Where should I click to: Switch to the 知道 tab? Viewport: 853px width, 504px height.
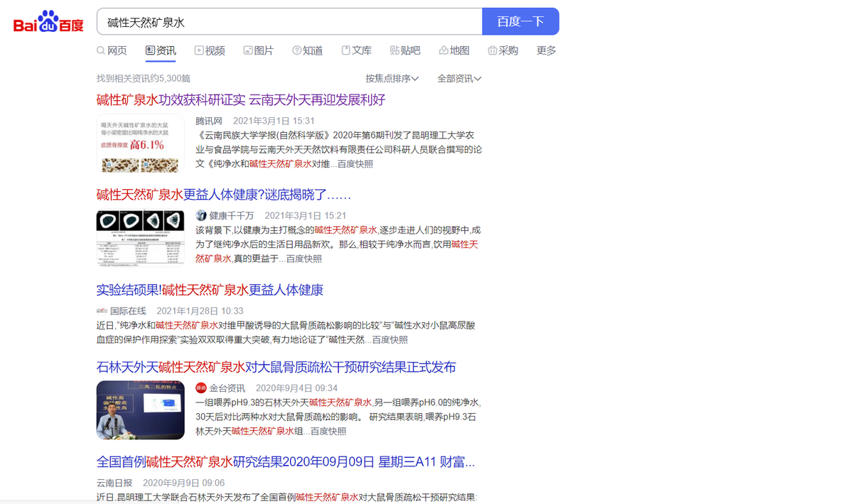pyautogui.click(x=307, y=50)
